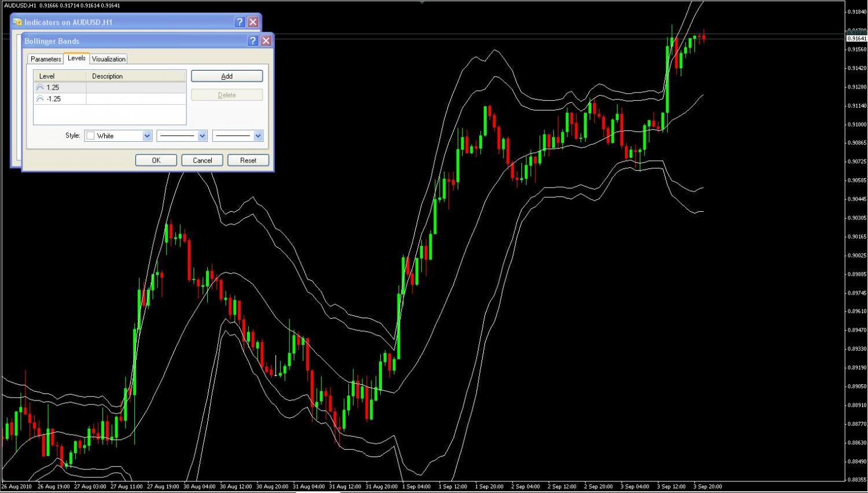Click the white color swatch in Style
The width and height of the screenshot is (868, 493).
[90, 135]
